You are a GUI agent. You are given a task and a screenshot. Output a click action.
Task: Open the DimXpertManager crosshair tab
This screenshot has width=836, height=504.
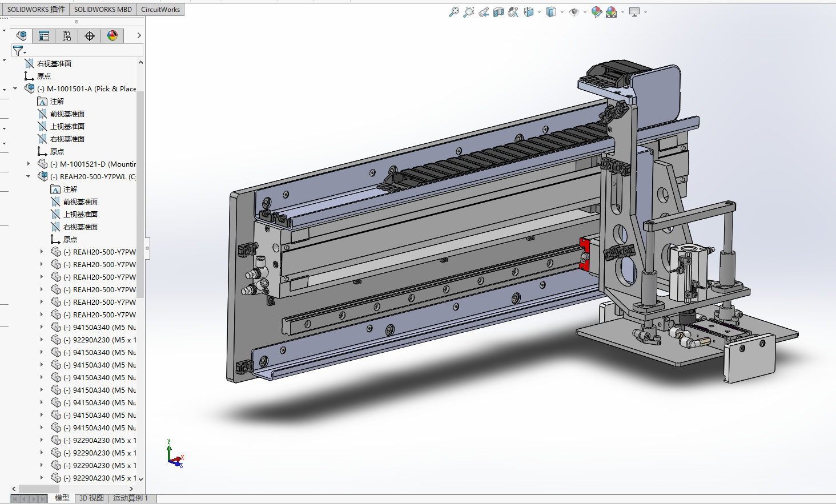tap(90, 36)
